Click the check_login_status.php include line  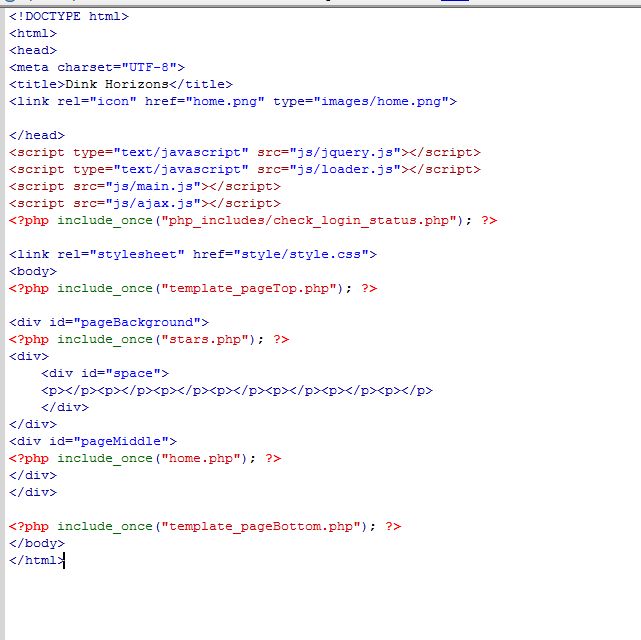coord(253,221)
